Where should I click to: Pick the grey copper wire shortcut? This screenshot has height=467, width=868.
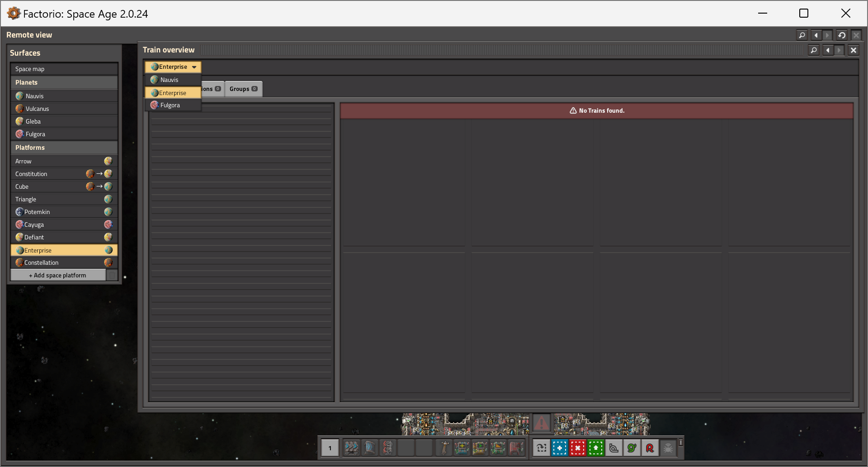click(x=614, y=448)
